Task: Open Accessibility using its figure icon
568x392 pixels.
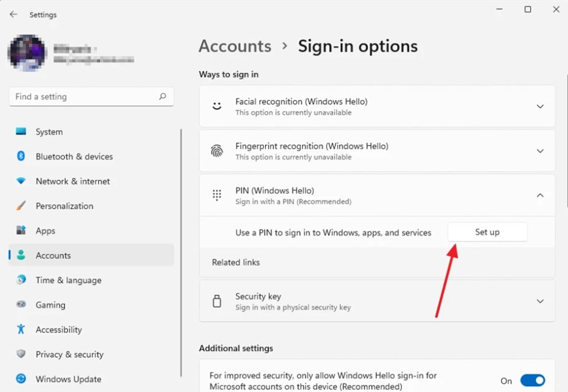Action: point(21,330)
